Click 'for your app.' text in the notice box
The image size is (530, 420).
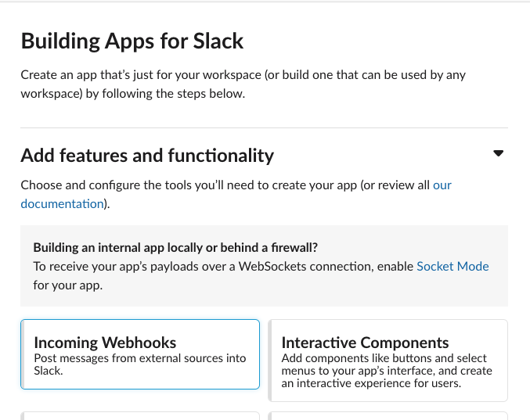[x=68, y=285]
